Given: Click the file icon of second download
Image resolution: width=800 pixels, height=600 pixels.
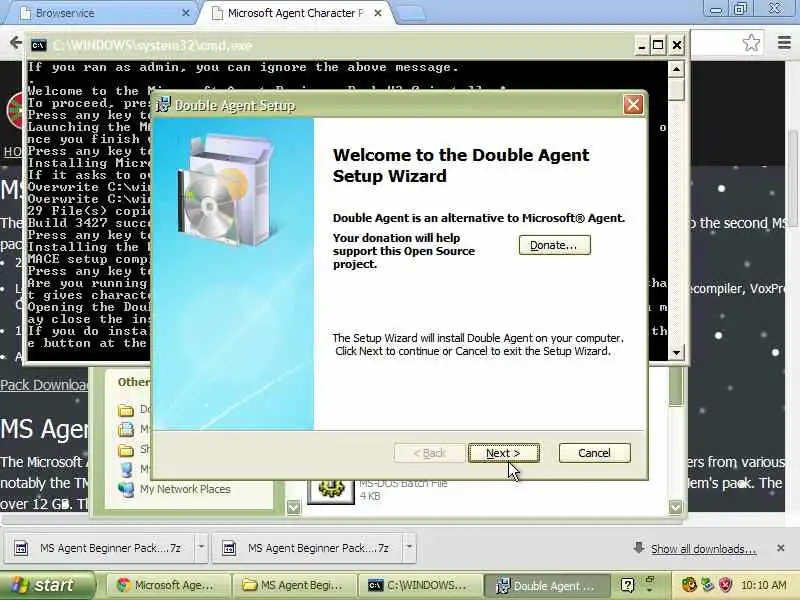Looking at the screenshot, I should click(229, 548).
